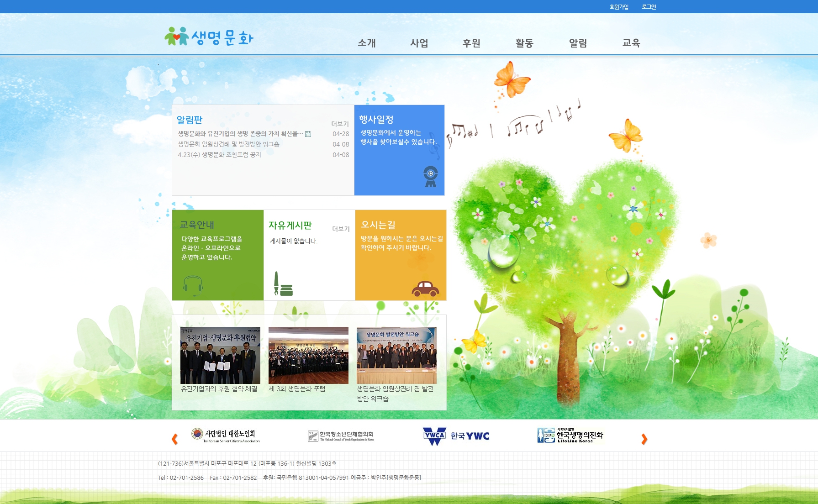Click the 회원가입 link

[619, 7]
